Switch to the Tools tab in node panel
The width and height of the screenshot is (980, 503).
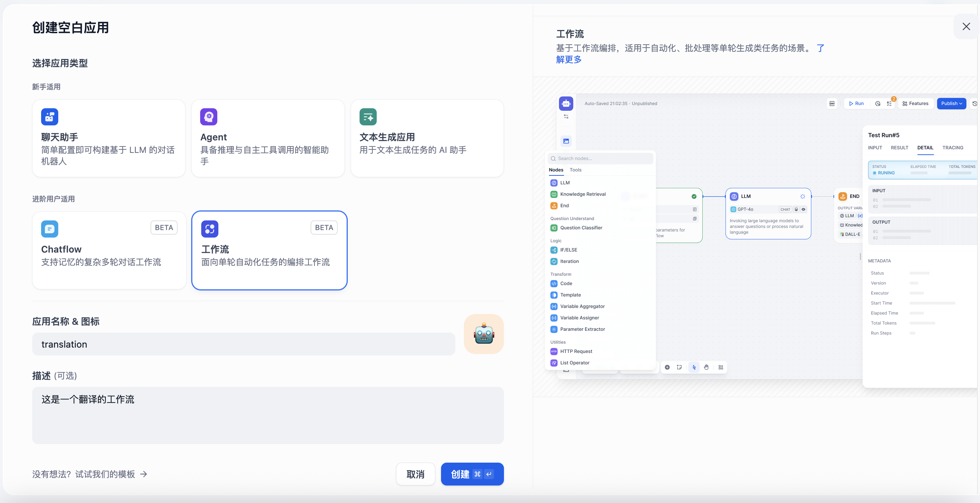pos(575,170)
